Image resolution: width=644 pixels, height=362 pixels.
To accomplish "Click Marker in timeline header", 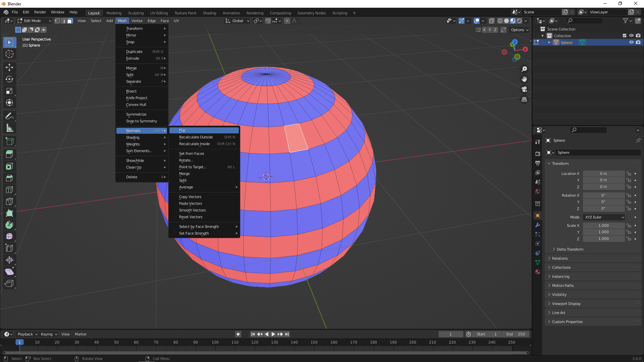I will point(80,334).
